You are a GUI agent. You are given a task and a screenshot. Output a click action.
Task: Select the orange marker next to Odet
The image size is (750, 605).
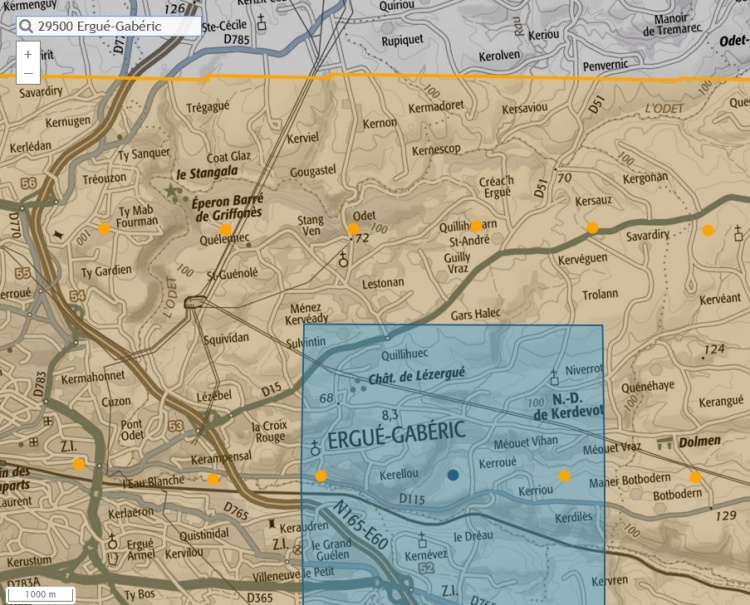click(x=353, y=229)
